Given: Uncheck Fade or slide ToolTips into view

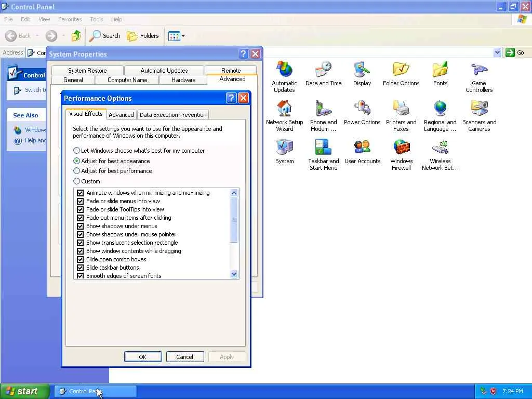Looking at the screenshot, I should pyautogui.click(x=81, y=209).
